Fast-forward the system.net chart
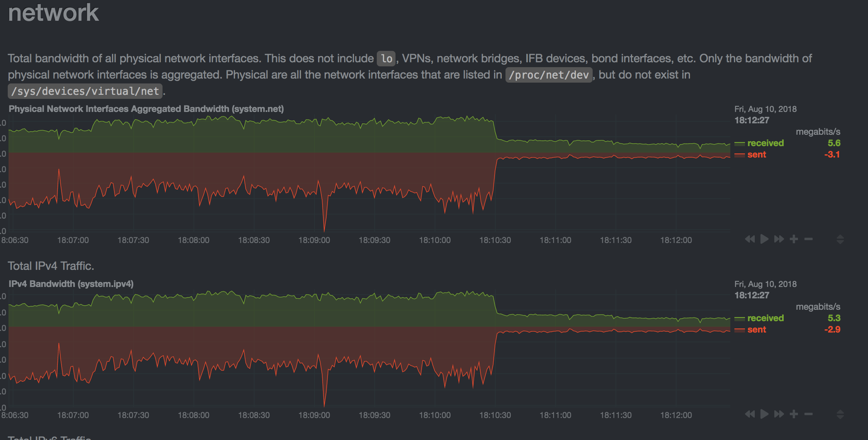This screenshot has height=440, width=868. point(779,239)
